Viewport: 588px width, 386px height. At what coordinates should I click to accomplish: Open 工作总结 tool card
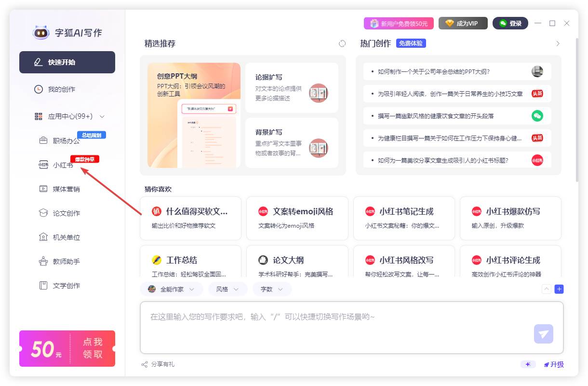click(x=190, y=262)
